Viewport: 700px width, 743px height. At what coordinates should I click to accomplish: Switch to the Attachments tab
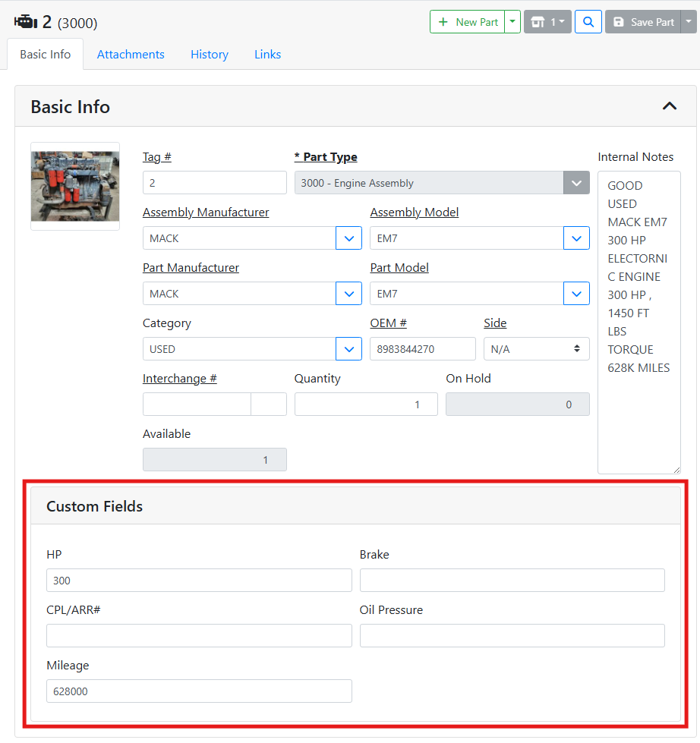click(131, 55)
